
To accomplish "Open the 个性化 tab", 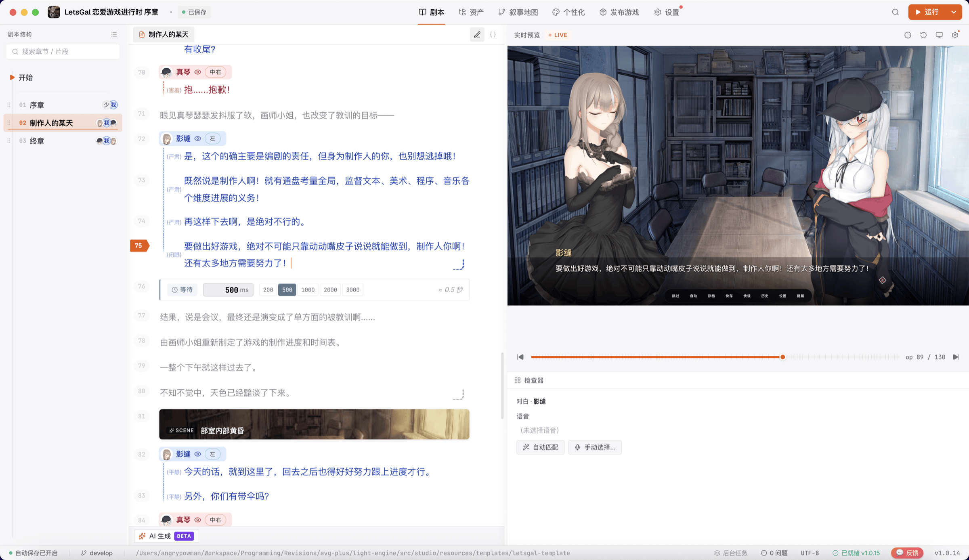I will [x=568, y=12].
